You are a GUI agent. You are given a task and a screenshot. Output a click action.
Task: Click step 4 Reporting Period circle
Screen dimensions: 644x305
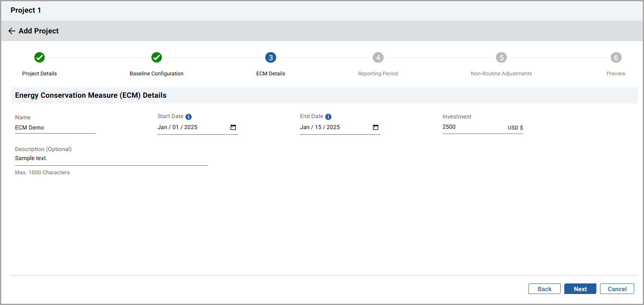pos(378,57)
